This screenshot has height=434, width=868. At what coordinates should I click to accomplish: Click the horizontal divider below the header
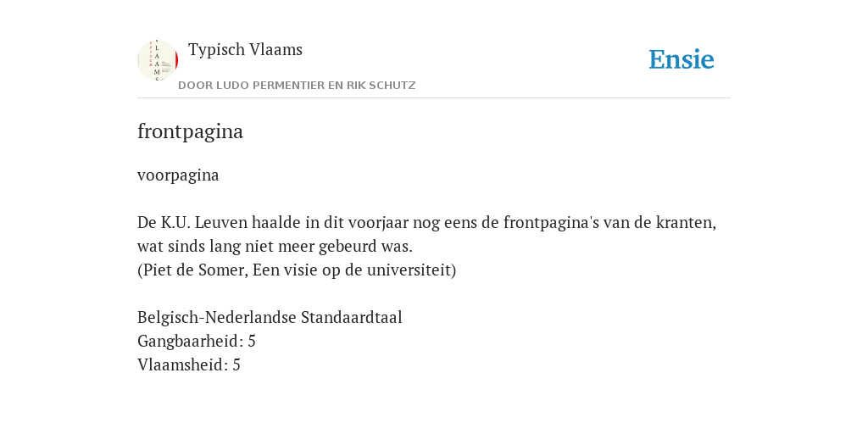(434, 98)
